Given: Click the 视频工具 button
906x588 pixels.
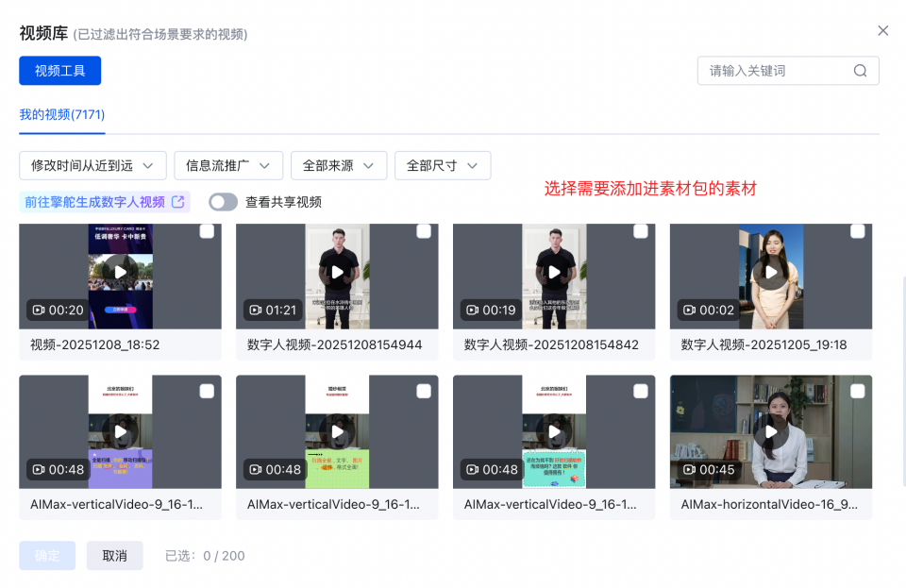Looking at the screenshot, I should [x=59, y=70].
